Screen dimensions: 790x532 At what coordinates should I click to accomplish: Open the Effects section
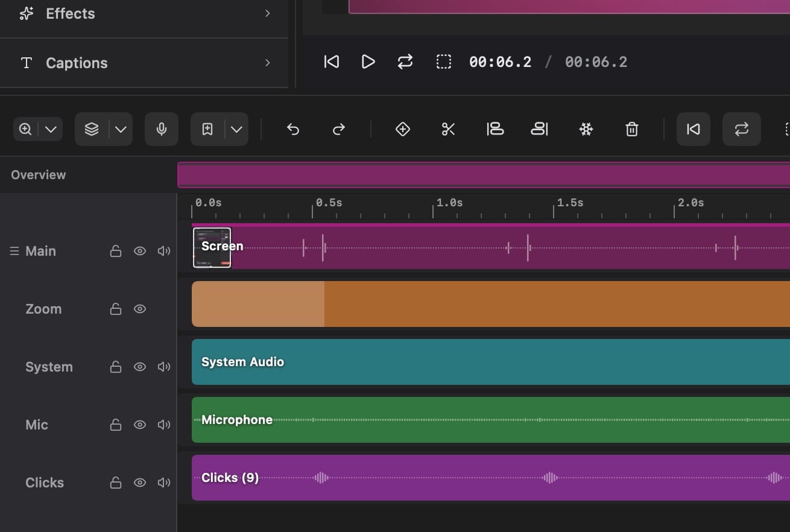[x=144, y=13]
